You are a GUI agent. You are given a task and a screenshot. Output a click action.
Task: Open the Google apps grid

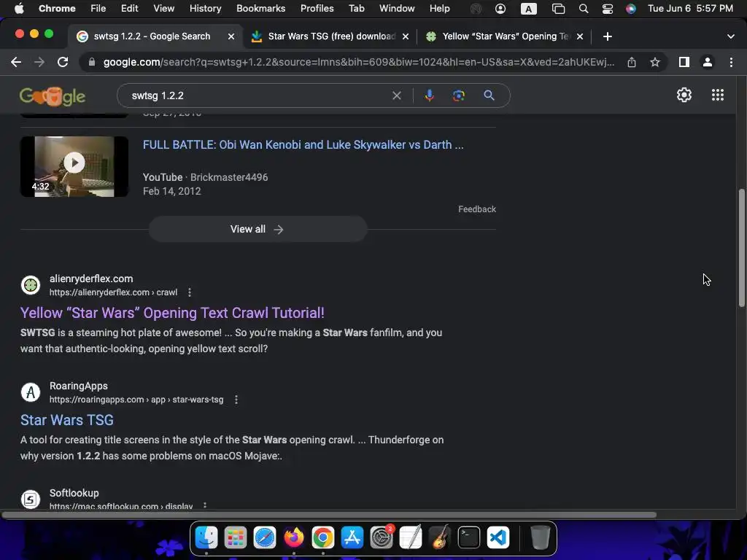click(718, 95)
